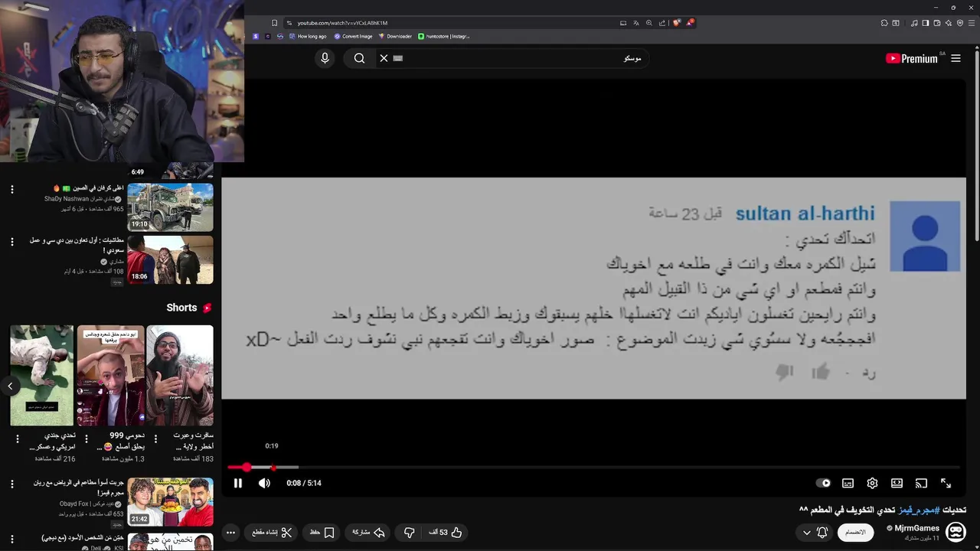This screenshot has width=980, height=551.
Task: Open Shorts section heading
Action: 189,308
